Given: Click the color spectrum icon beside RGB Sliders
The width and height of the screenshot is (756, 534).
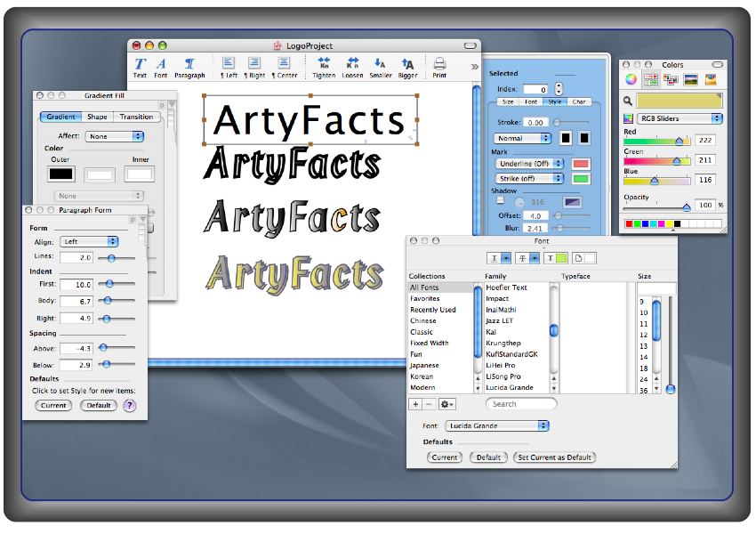Looking at the screenshot, I should pyautogui.click(x=628, y=118).
